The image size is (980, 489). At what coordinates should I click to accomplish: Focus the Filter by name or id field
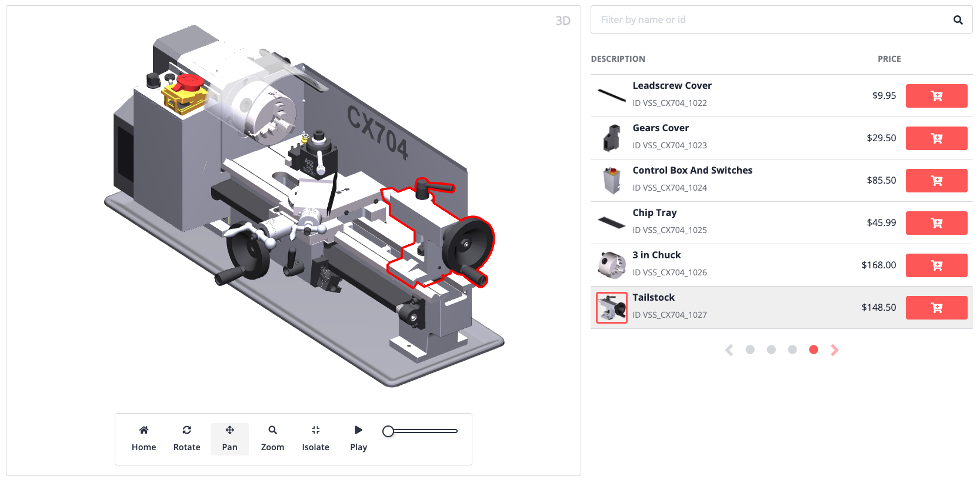pos(771,20)
